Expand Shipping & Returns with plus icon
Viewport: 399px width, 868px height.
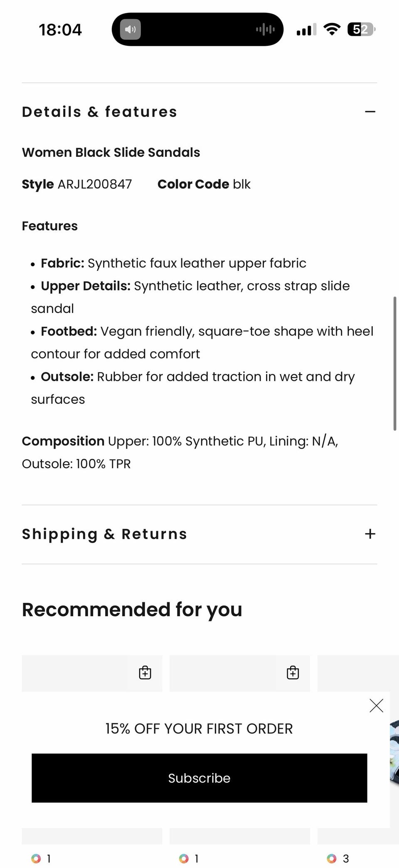pyautogui.click(x=370, y=534)
